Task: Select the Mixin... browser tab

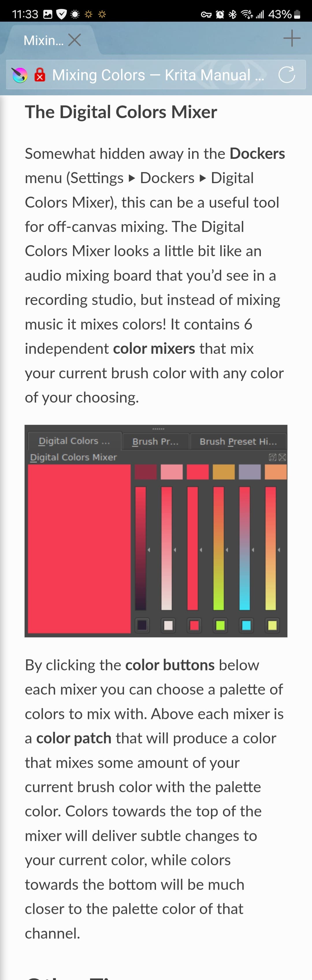Action: (x=43, y=40)
